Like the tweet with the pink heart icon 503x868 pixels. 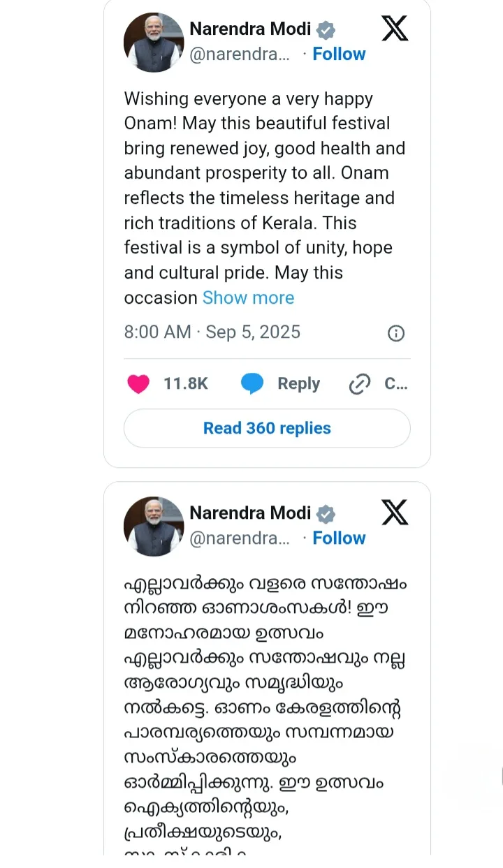point(138,384)
